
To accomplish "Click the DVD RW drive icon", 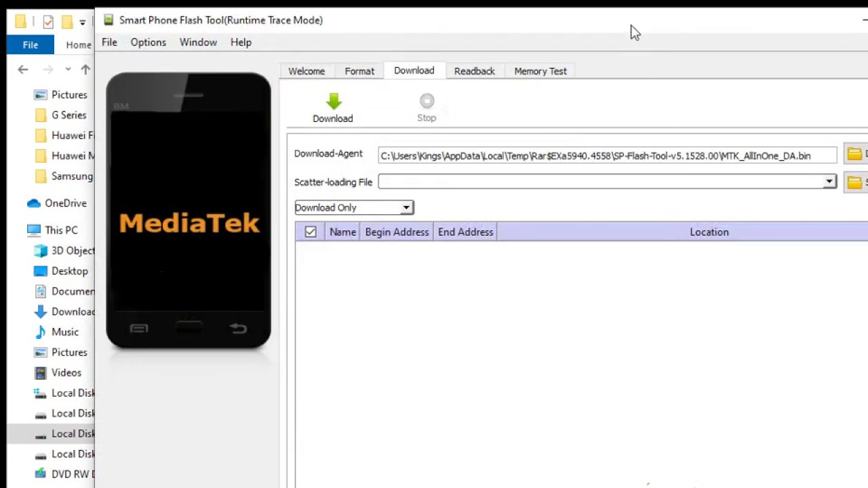I will [x=41, y=474].
